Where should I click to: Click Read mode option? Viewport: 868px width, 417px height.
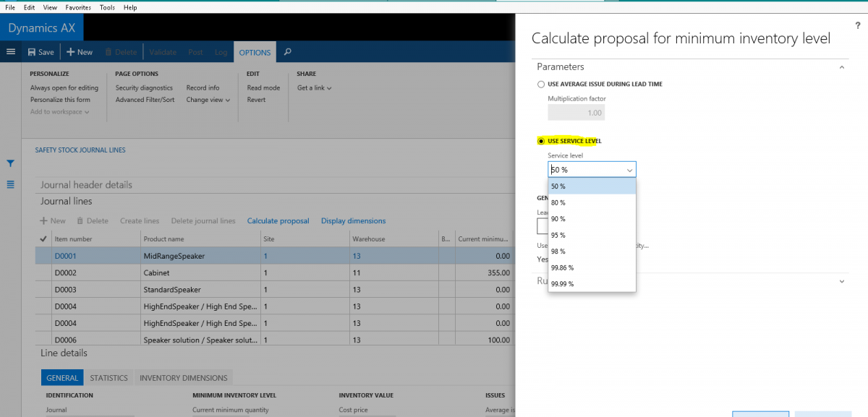263,88
